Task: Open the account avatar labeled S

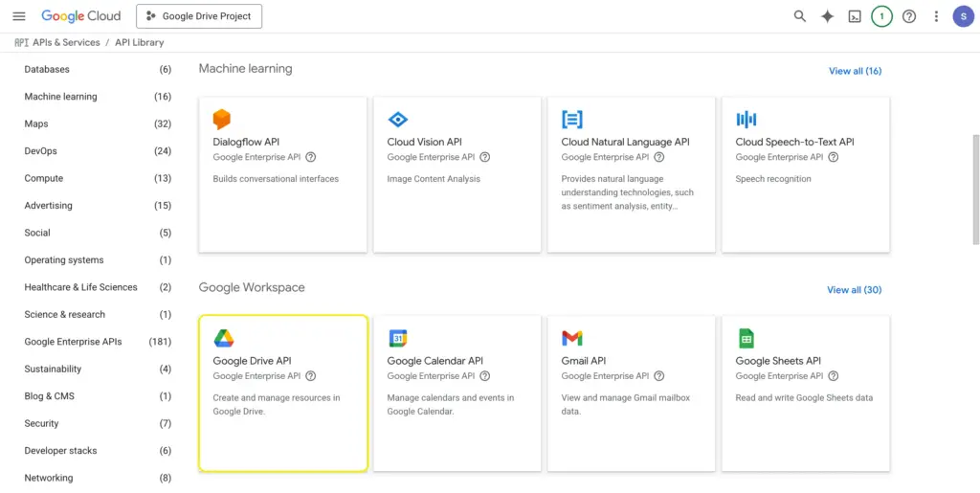Action: point(963,16)
